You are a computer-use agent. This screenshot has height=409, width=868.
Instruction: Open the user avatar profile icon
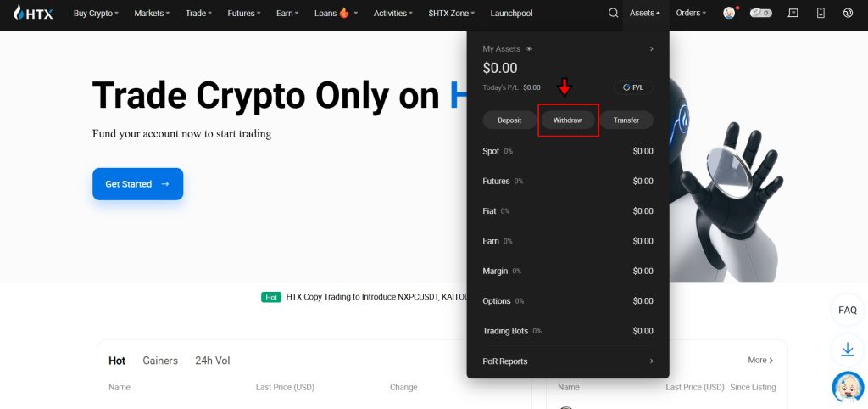coord(730,13)
